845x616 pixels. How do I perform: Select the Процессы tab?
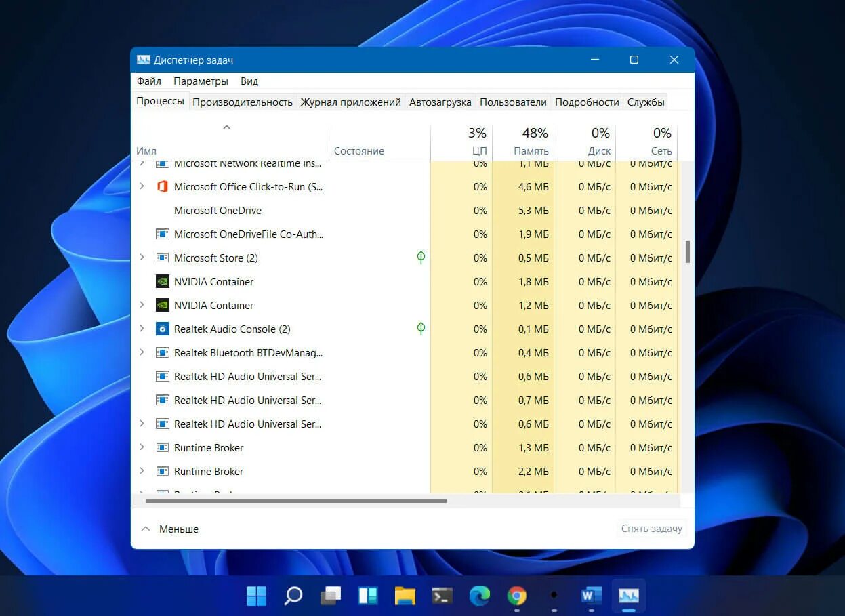tap(160, 102)
